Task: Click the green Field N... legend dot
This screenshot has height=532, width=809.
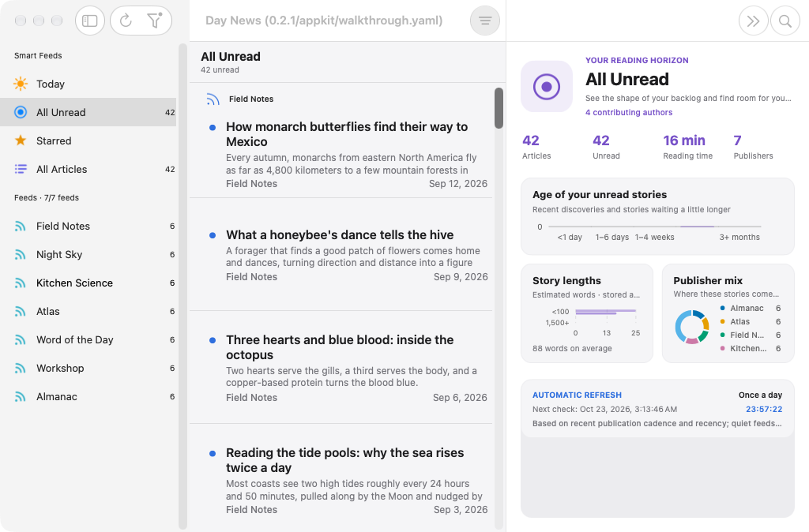Action: pos(722,335)
